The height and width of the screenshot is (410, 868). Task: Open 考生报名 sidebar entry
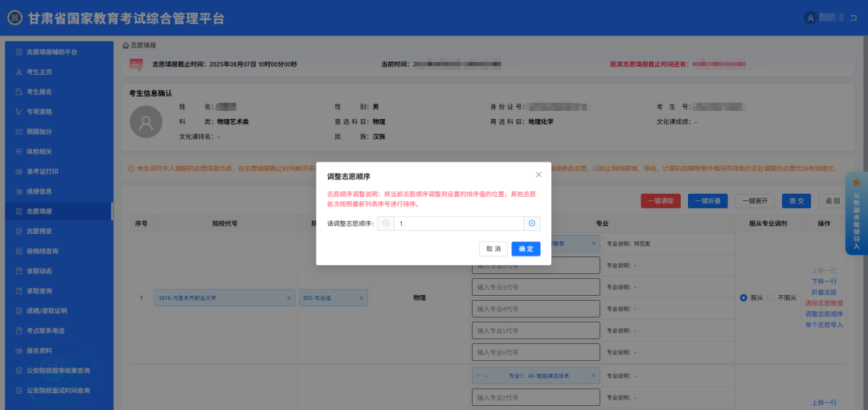click(58, 92)
